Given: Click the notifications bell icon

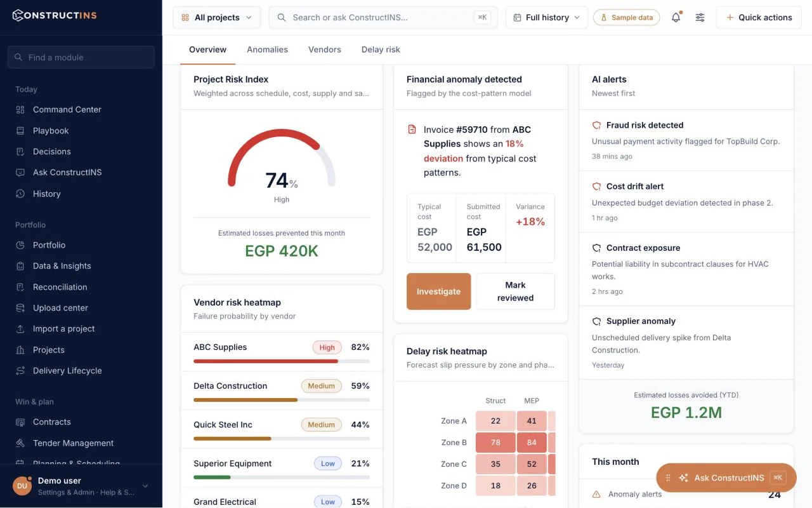Looking at the screenshot, I should (676, 18).
